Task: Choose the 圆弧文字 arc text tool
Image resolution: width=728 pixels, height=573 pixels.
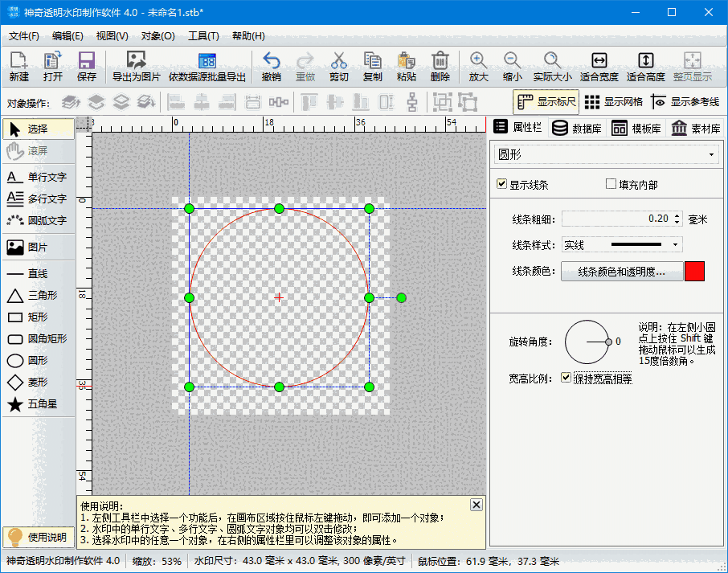Action: pyautogui.click(x=38, y=218)
